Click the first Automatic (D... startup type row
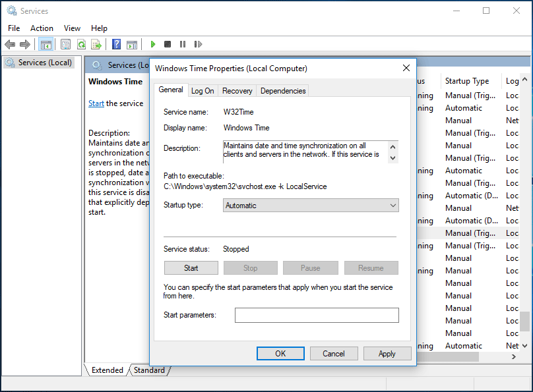This screenshot has height=392, width=533. (x=472, y=196)
